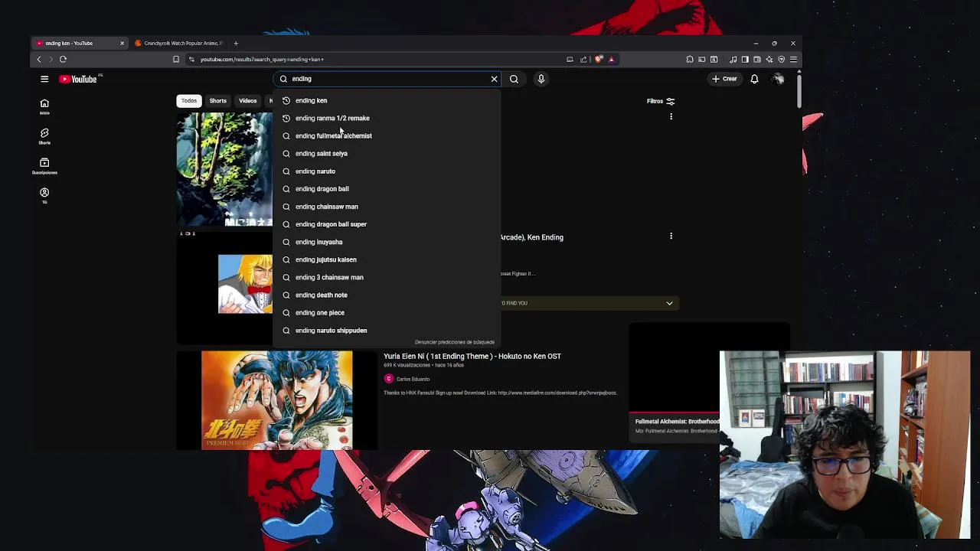Reload the page
Viewport: 980px width, 551px height.
pos(64,59)
